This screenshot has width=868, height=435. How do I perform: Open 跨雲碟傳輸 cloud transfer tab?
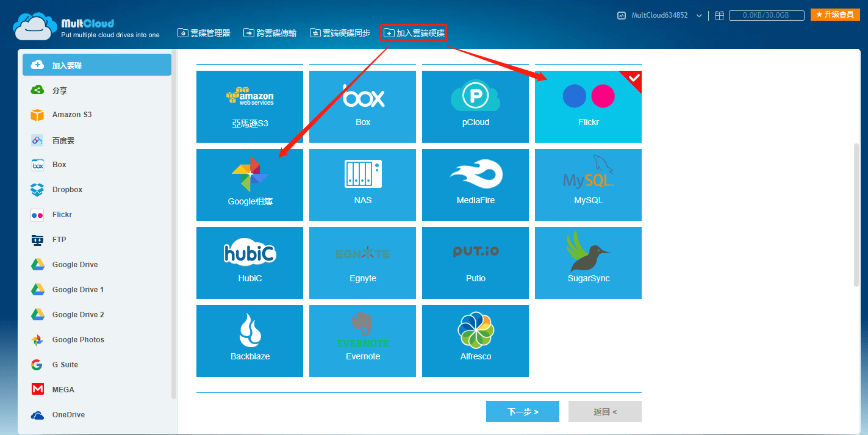point(270,33)
